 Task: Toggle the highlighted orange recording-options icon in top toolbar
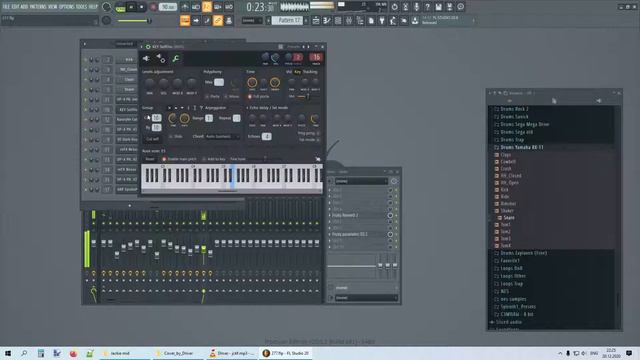[207, 7]
